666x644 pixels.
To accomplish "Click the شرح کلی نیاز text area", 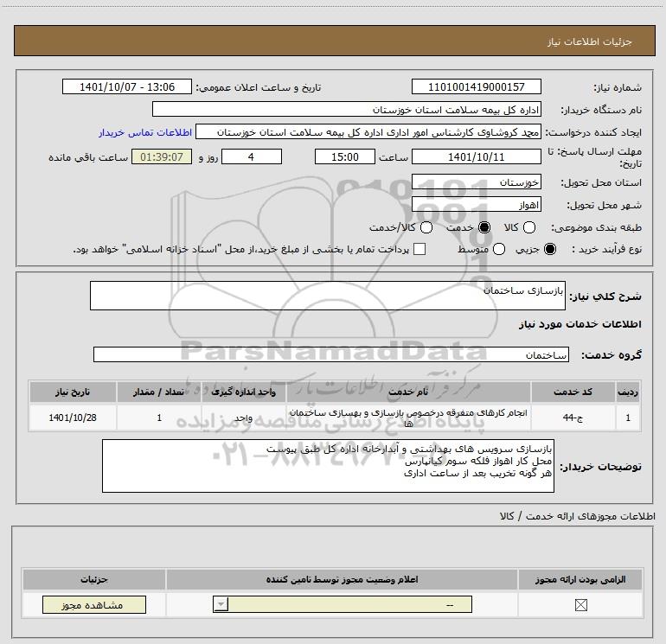I will (328, 296).
